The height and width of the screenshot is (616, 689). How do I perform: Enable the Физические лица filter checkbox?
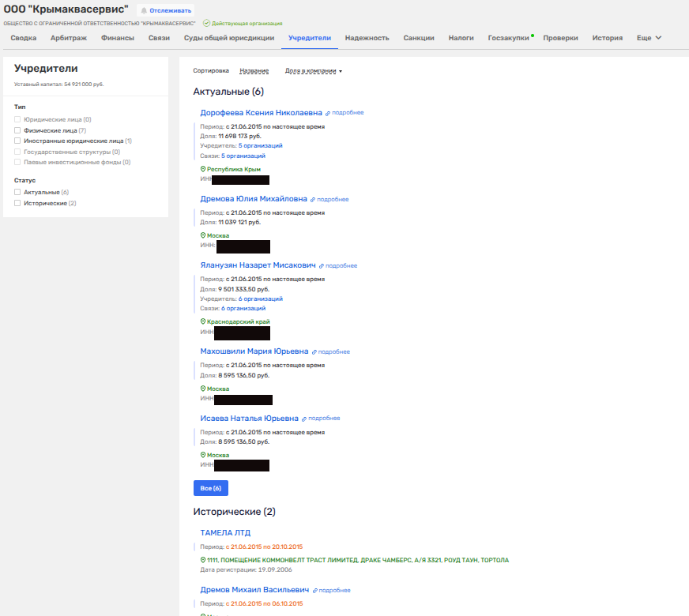coord(17,130)
